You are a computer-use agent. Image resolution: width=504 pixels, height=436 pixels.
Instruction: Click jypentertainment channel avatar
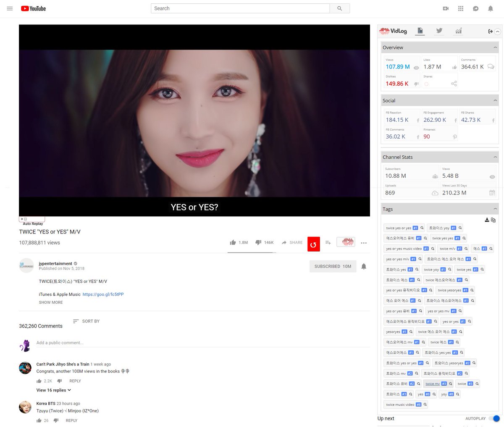coord(26,265)
